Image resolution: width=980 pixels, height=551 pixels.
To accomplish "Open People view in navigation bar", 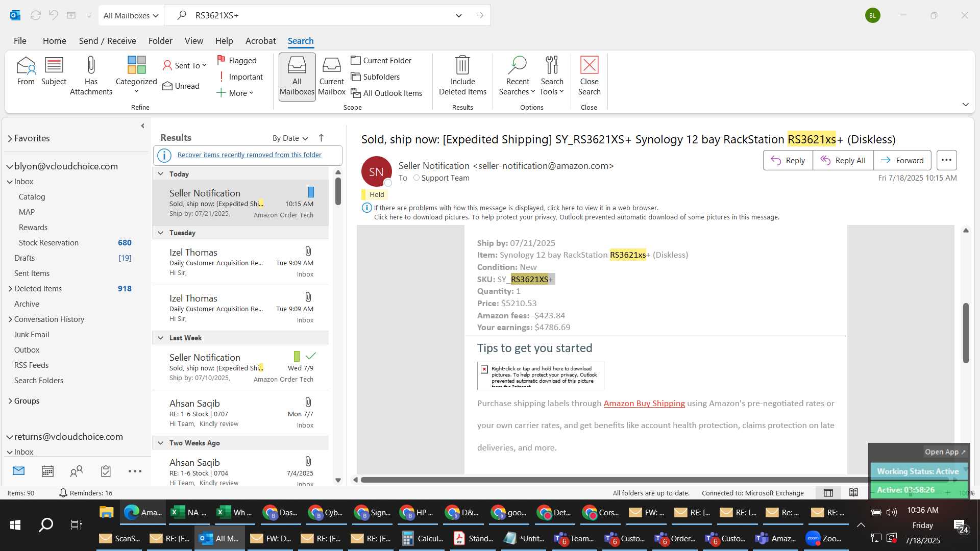I will (77, 471).
